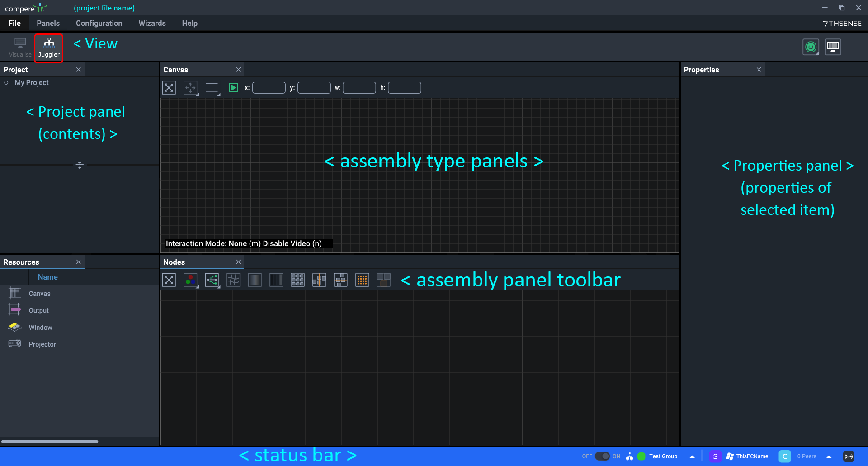
Task: Select My Project in the Project tree
Action: pyautogui.click(x=31, y=82)
